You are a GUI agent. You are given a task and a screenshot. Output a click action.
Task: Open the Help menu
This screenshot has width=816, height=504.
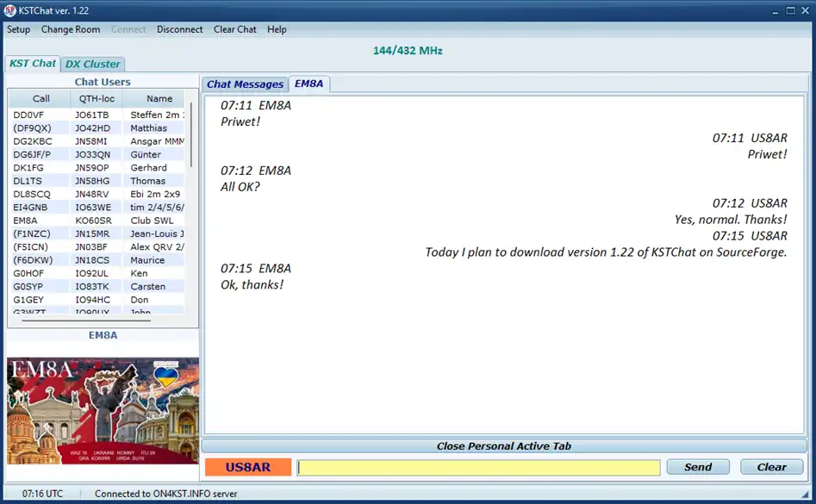[277, 29]
